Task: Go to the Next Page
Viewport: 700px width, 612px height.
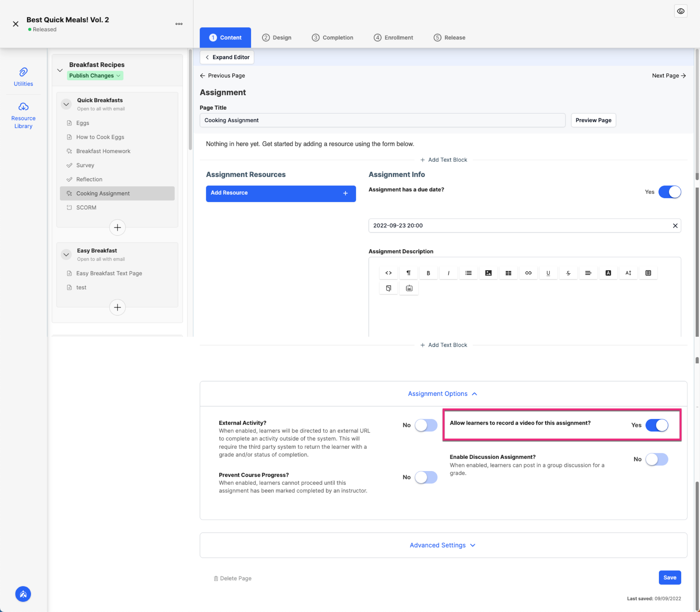Action: point(669,76)
